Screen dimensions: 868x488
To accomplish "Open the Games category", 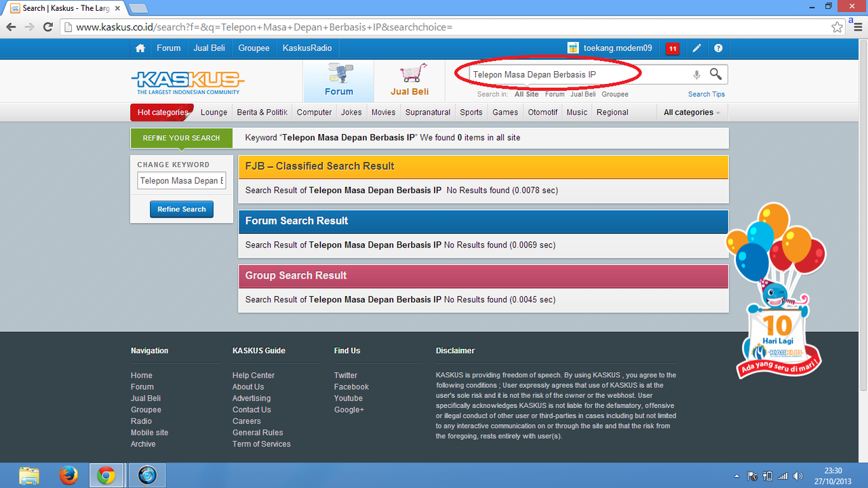I will [505, 113].
